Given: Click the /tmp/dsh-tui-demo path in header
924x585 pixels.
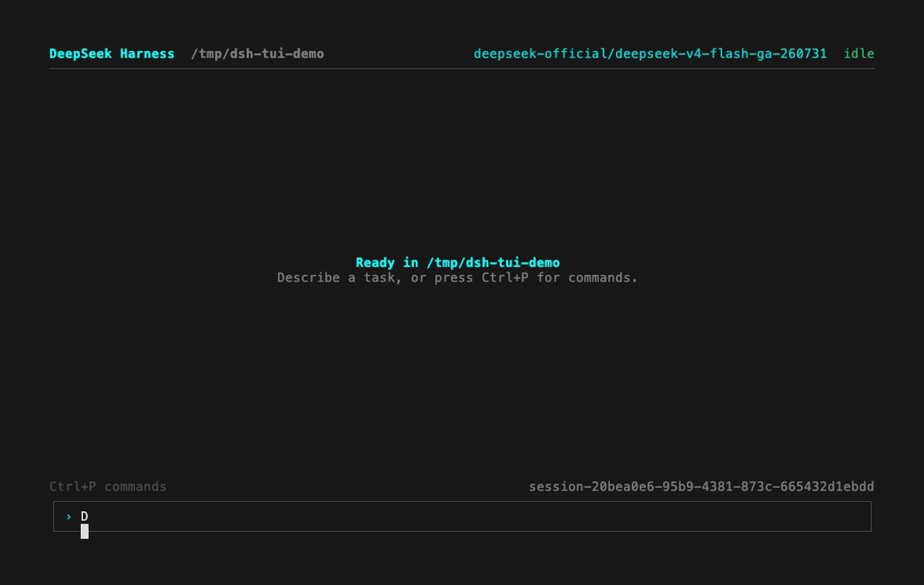Looking at the screenshot, I should (x=257, y=54).
